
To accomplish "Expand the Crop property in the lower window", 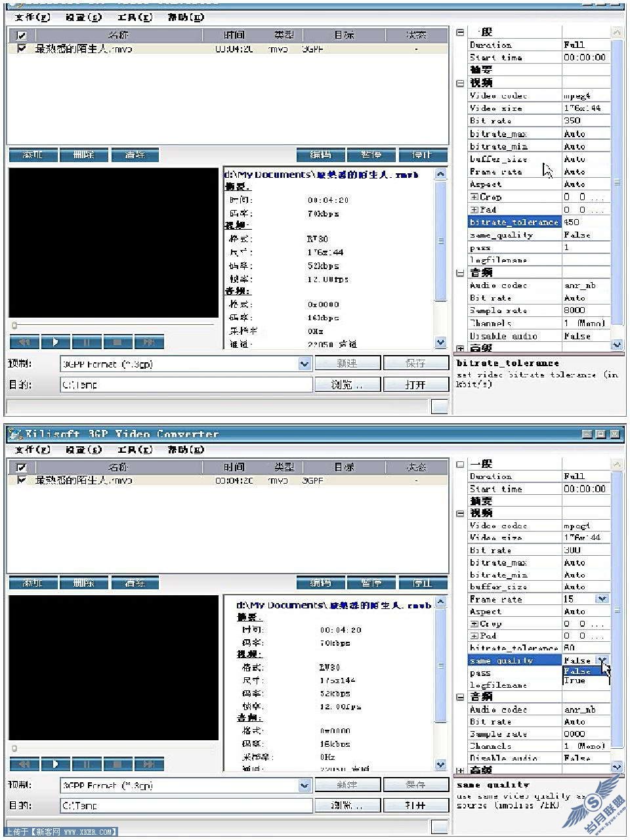I will pyautogui.click(x=474, y=623).
